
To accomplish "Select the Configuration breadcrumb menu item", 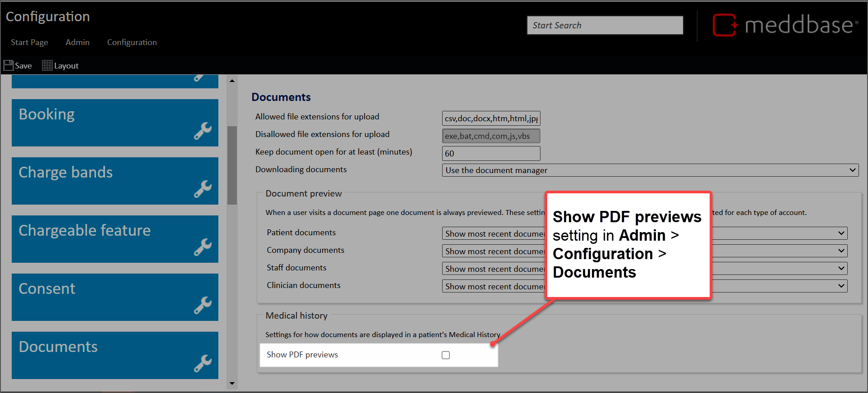I will (132, 42).
